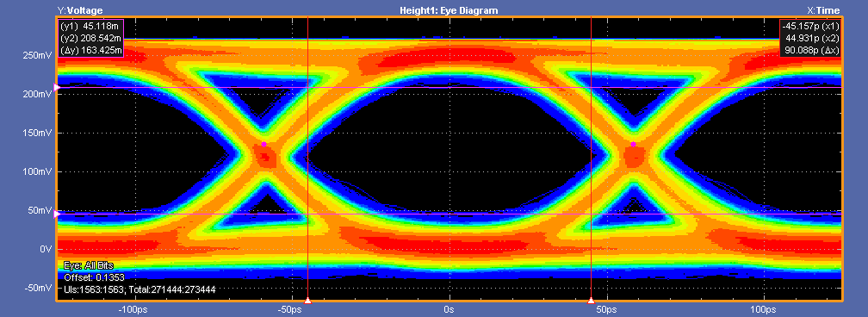Screen dimensions: 868x317
Task: Click the 250mV axis tick label
Action: (38, 55)
